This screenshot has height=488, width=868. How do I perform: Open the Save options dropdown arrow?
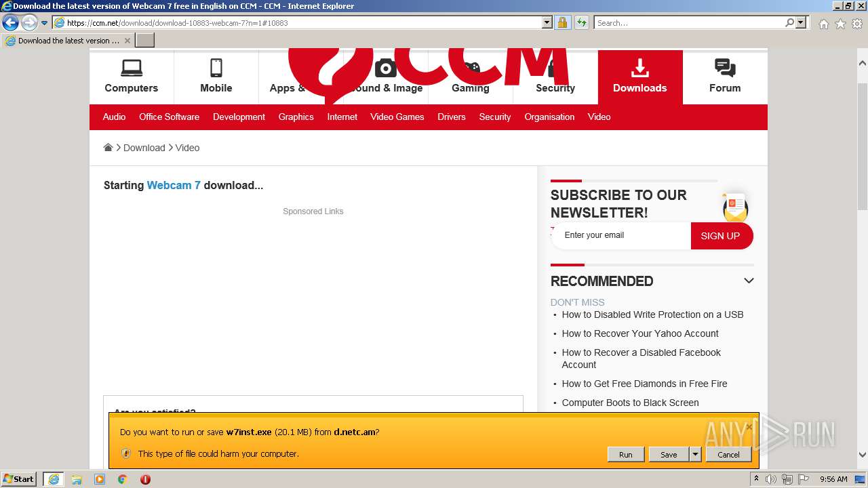[x=695, y=455]
